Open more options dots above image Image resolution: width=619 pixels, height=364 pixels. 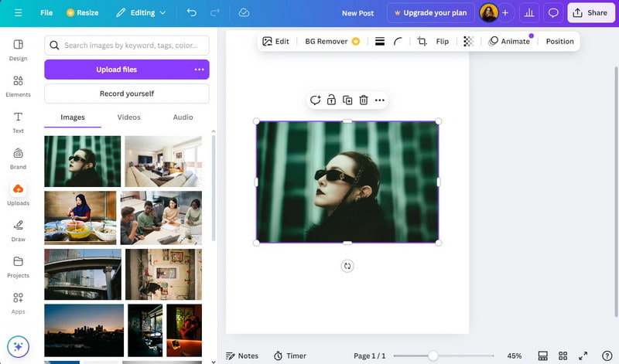point(380,100)
